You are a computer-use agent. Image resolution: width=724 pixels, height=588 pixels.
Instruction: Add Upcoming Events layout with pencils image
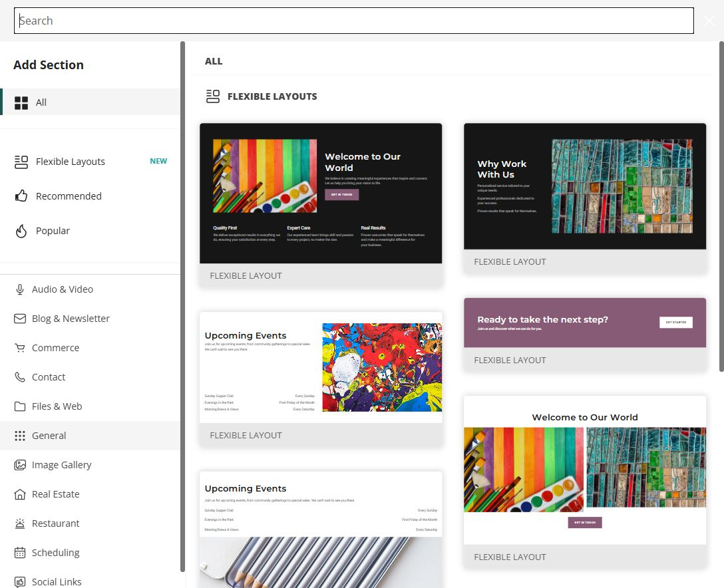[321, 530]
